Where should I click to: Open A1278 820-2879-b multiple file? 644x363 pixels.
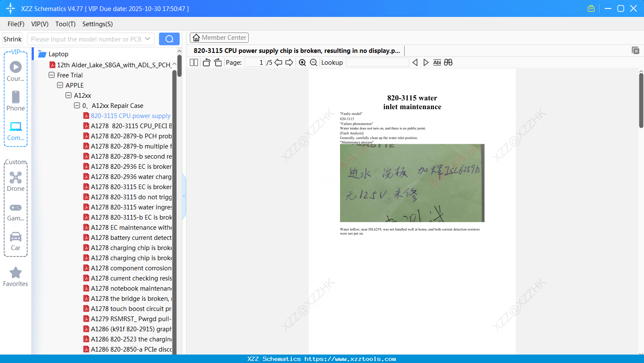(127, 146)
